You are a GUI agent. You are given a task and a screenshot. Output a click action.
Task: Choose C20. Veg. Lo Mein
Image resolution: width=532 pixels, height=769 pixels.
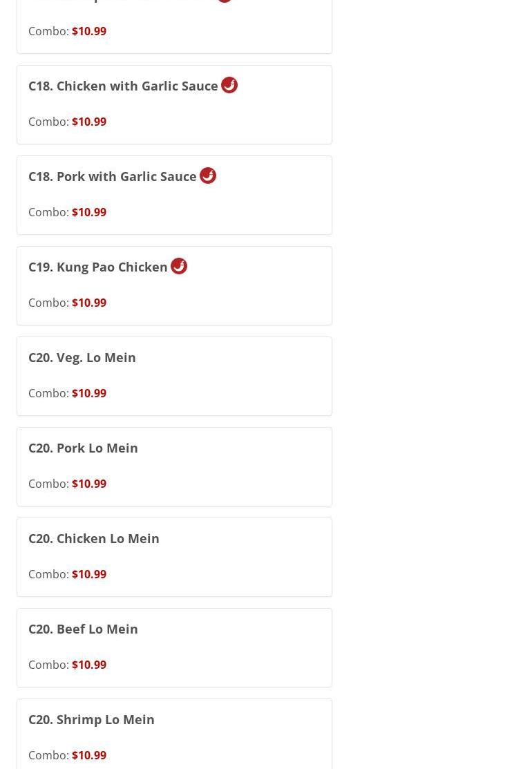pyautogui.click(x=82, y=357)
